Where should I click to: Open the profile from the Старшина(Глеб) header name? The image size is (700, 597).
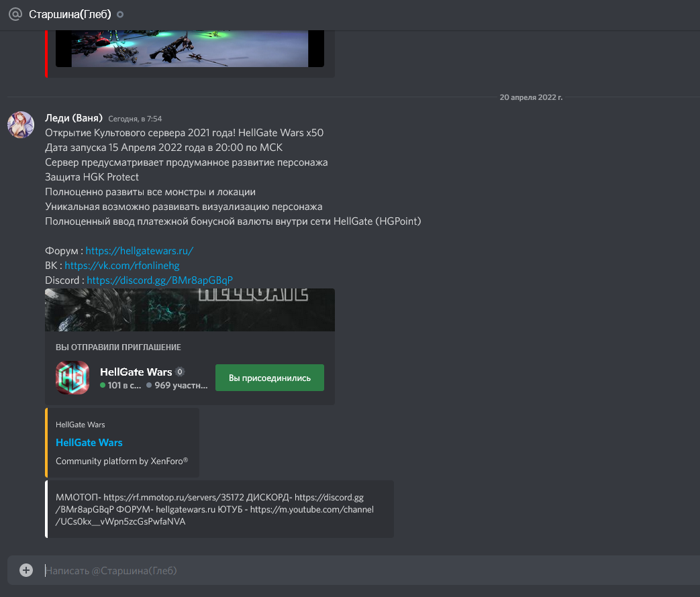(x=70, y=14)
